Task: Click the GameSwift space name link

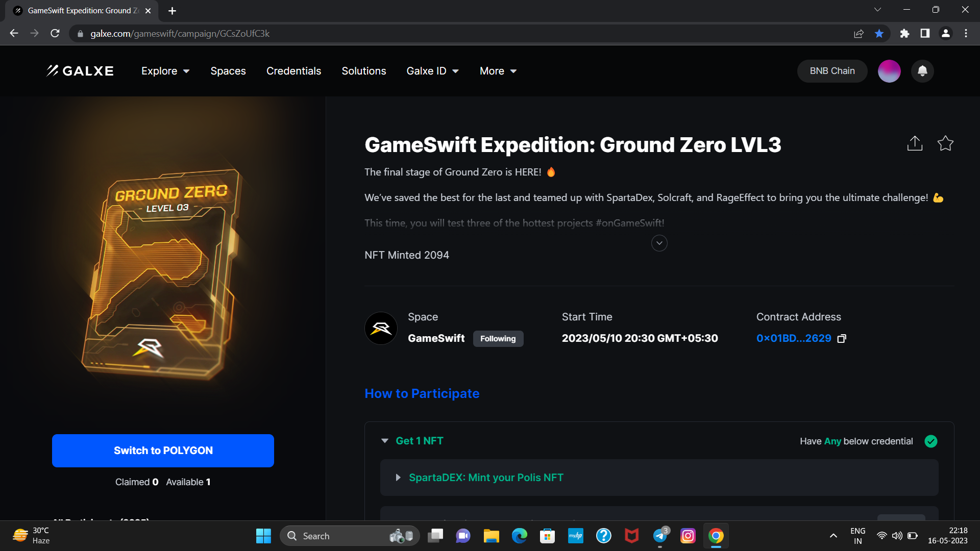Action: (x=436, y=338)
